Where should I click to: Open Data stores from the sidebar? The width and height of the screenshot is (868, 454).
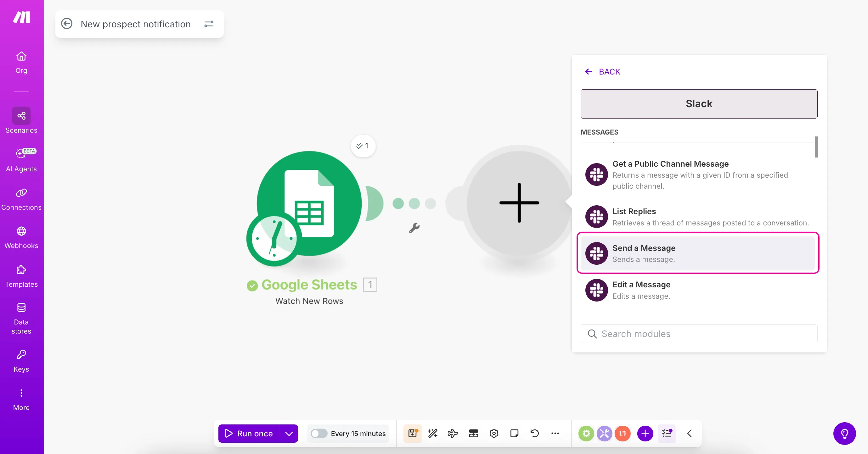[x=21, y=319]
